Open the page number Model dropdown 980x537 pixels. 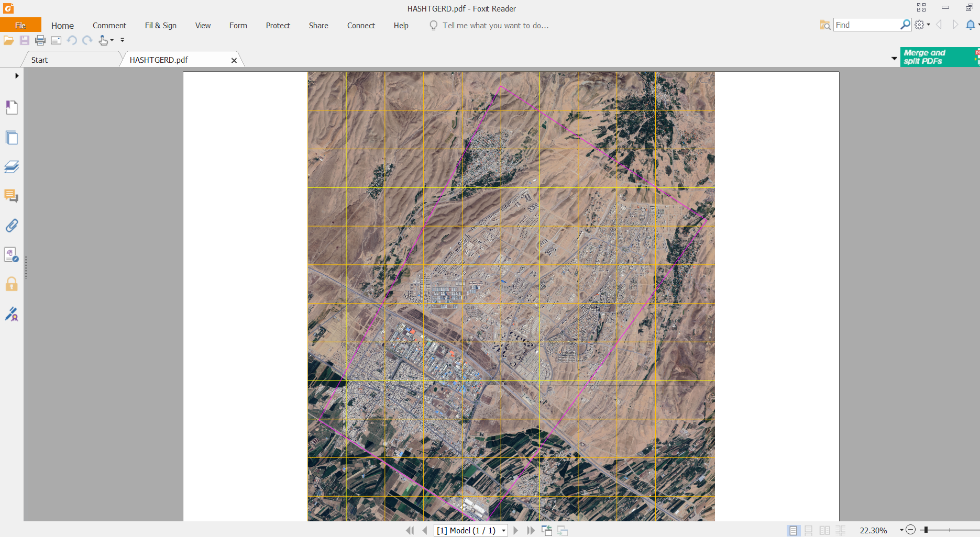(503, 530)
